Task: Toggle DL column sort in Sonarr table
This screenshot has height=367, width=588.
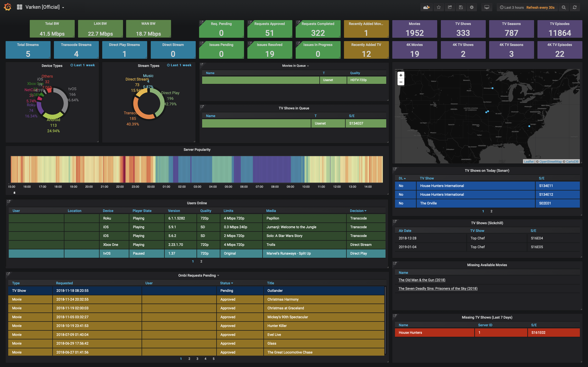Action: (x=402, y=178)
